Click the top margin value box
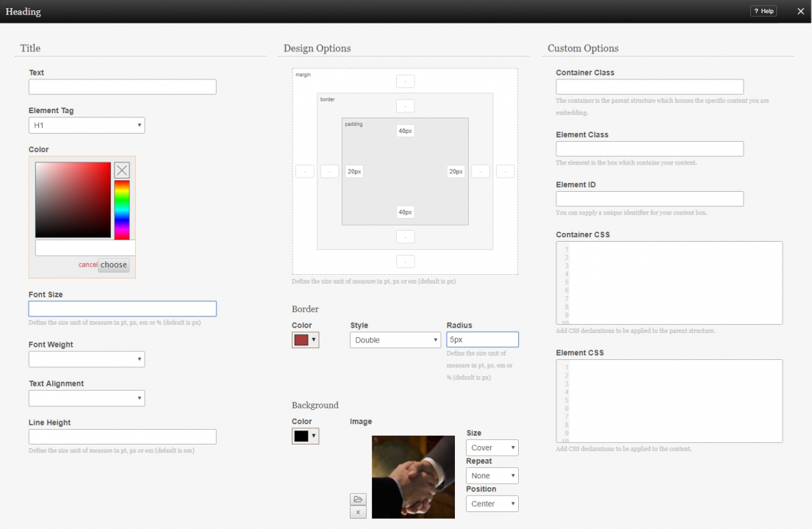 coord(405,82)
